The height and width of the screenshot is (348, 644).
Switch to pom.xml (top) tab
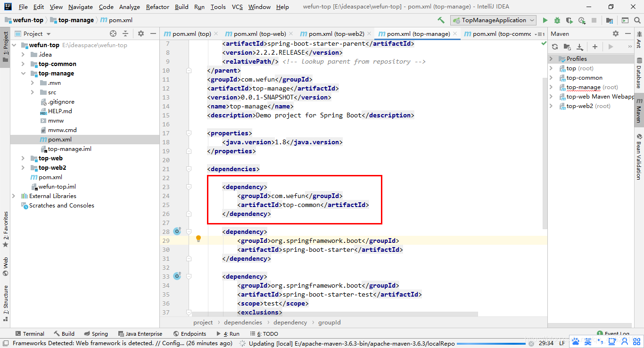tap(191, 34)
